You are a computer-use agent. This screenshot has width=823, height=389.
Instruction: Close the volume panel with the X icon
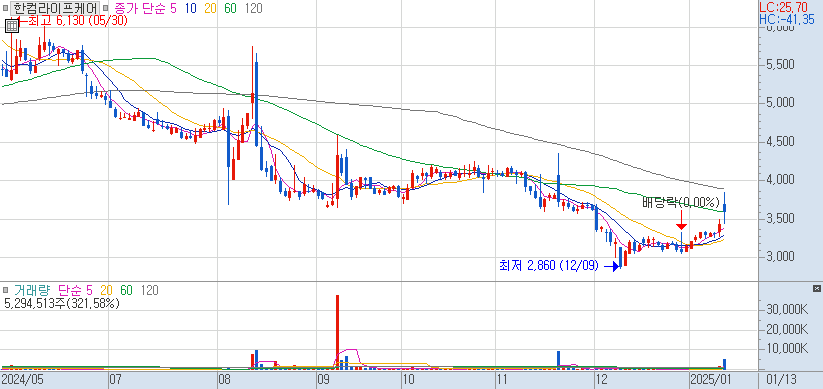(816, 289)
